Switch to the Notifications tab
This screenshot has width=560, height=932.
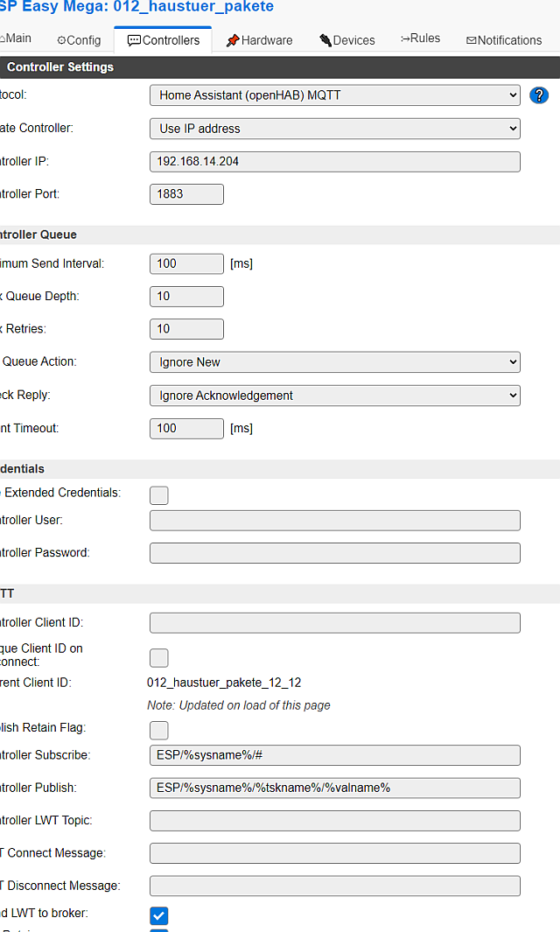[504, 40]
